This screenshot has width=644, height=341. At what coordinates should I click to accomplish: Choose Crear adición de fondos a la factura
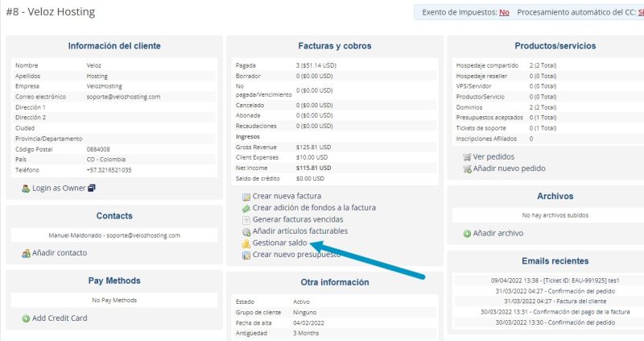pyautogui.click(x=314, y=207)
